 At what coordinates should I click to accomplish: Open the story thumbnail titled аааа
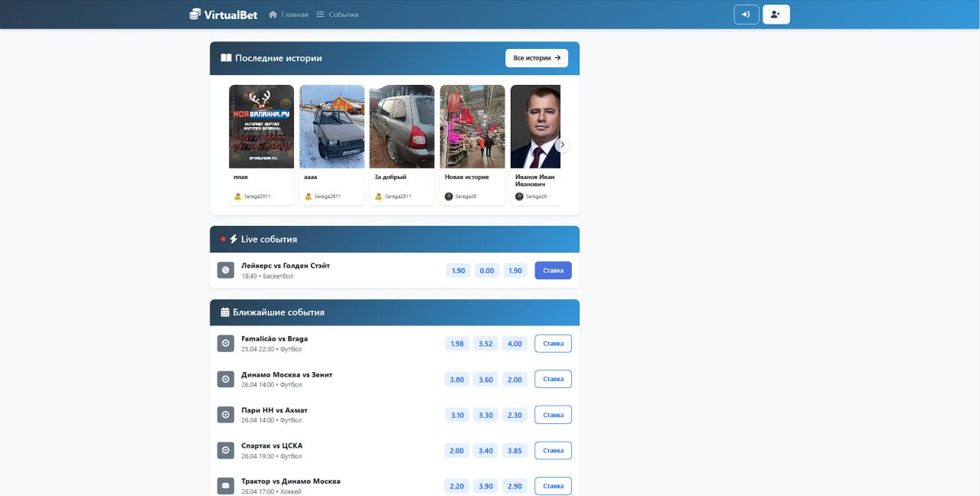click(x=332, y=126)
